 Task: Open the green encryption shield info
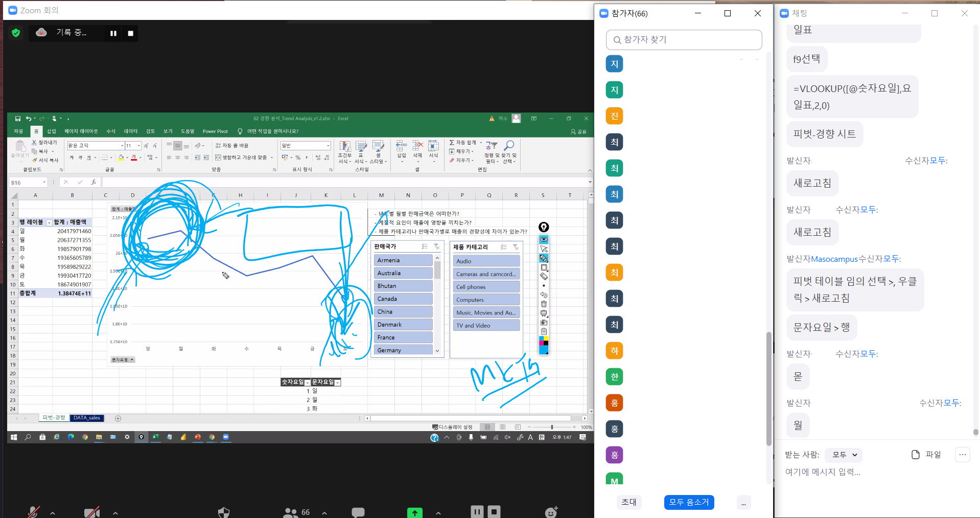(x=16, y=33)
